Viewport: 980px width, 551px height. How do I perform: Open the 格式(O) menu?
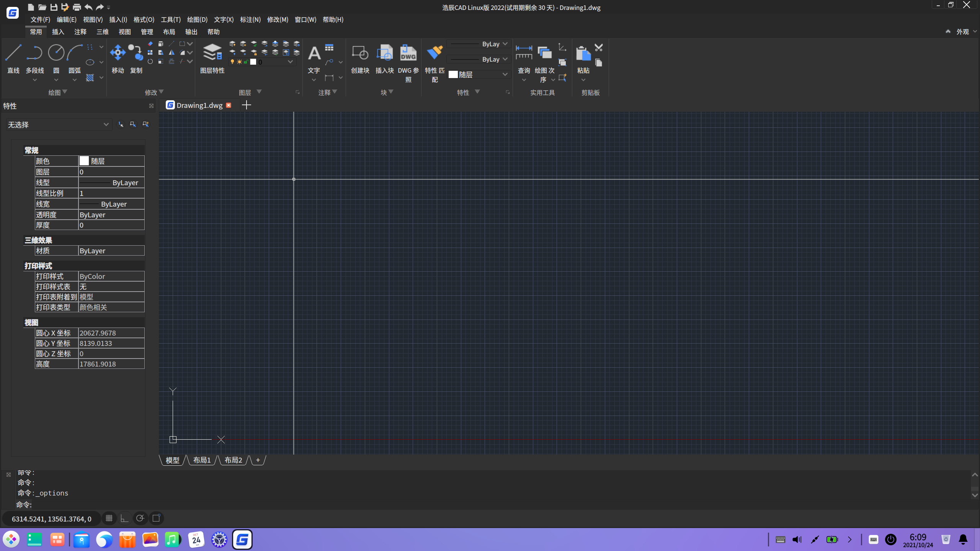point(144,20)
